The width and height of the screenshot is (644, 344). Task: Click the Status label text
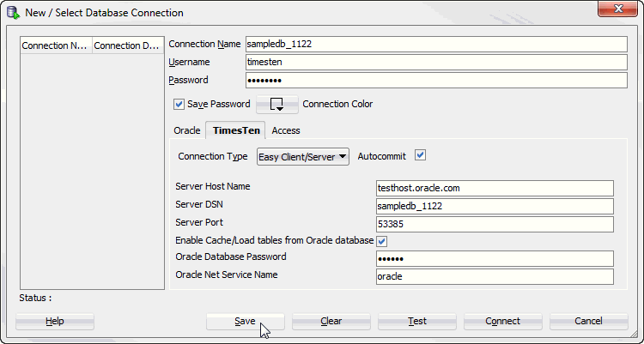coord(35,298)
